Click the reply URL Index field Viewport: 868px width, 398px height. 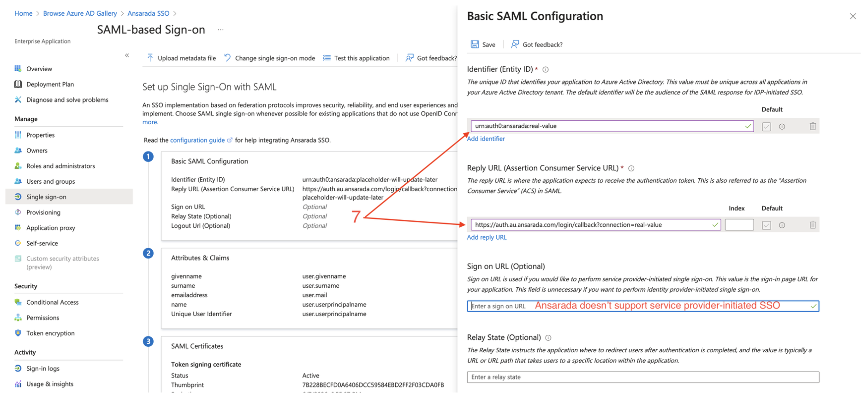tap(739, 225)
